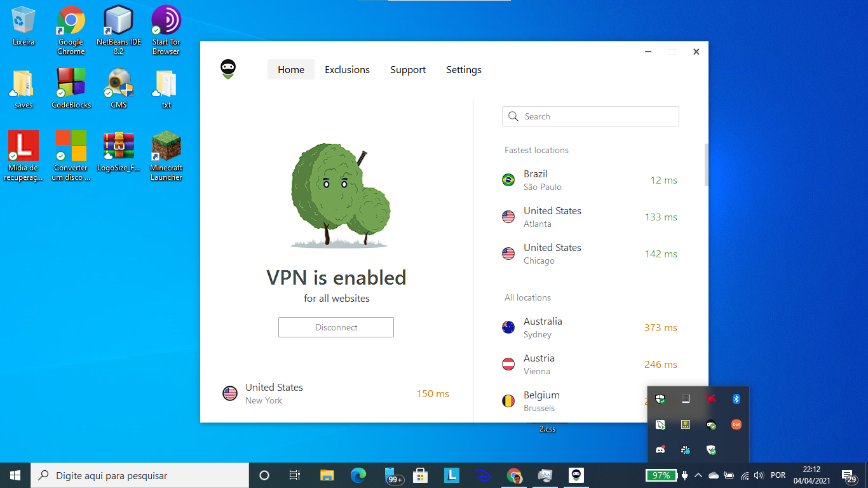Open Discord from the system tray
The image size is (868, 488).
tap(660, 450)
